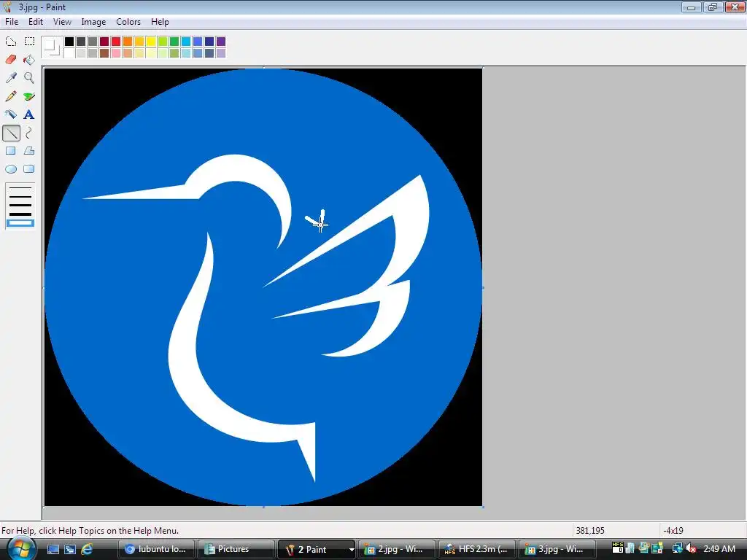Select the Text tool
The width and height of the screenshot is (747, 560).
coord(29,114)
